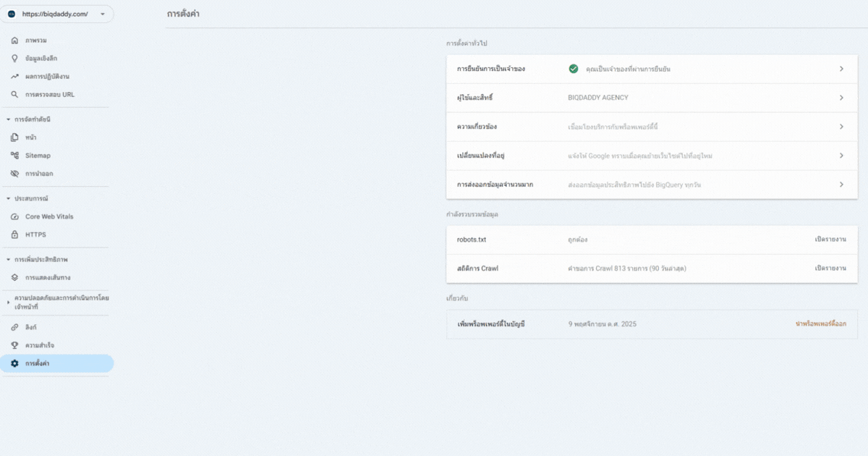Open the trend-line icon for ผลการปฏิบัติงาน

click(14, 76)
